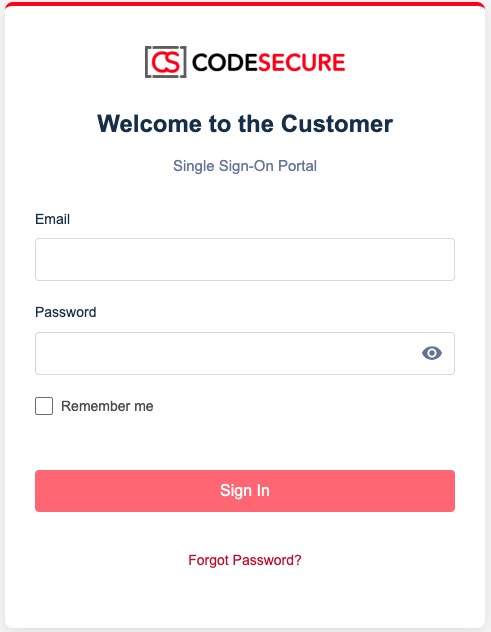
Task: Click the Email field label
Action: [x=52, y=219]
